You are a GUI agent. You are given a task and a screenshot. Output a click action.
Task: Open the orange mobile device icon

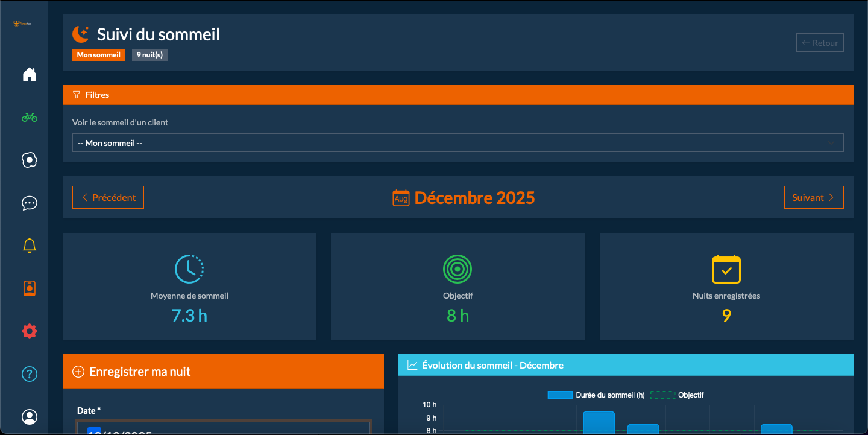coord(29,288)
